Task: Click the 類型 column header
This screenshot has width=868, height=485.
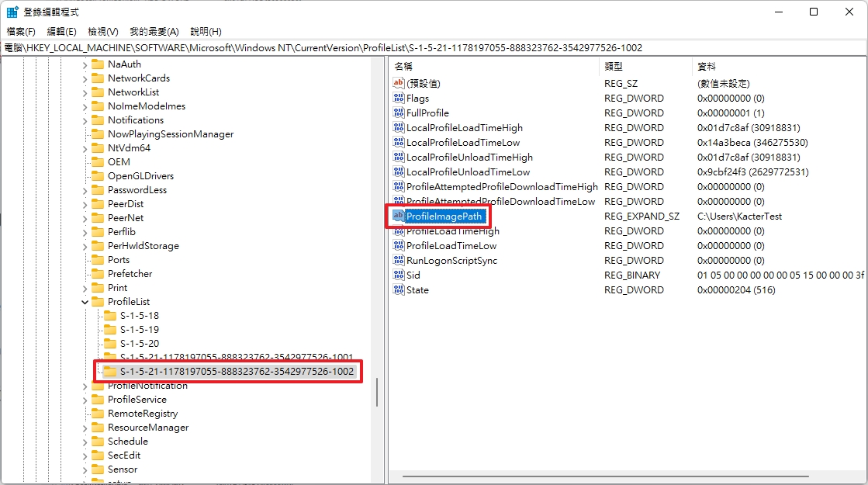Action: (x=614, y=67)
